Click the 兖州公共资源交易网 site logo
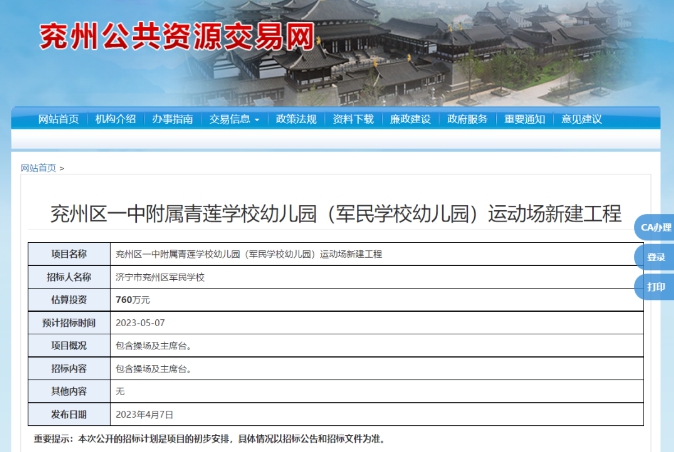This screenshot has height=452, width=674. click(176, 36)
